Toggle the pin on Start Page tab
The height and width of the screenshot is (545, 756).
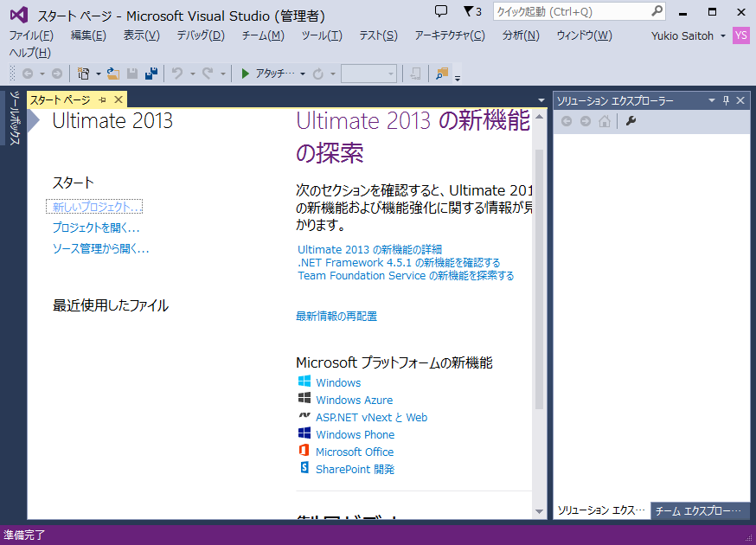102,100
